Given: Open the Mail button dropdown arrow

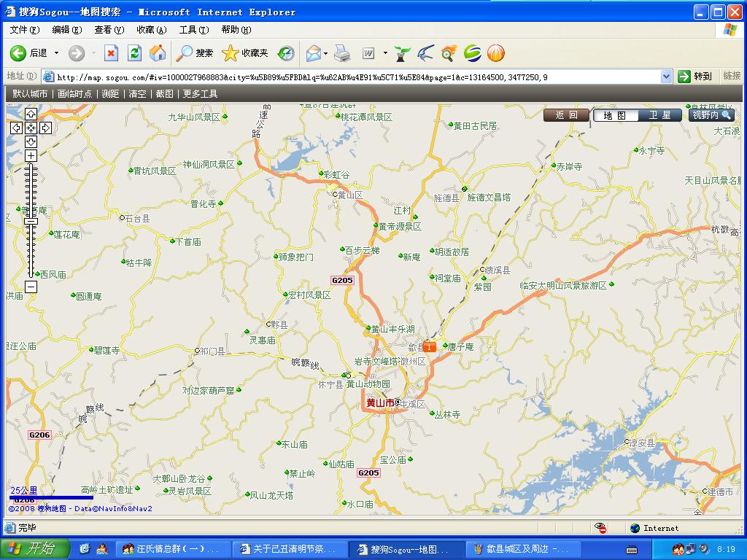Looking at the screenshot, I should [325, 53].
